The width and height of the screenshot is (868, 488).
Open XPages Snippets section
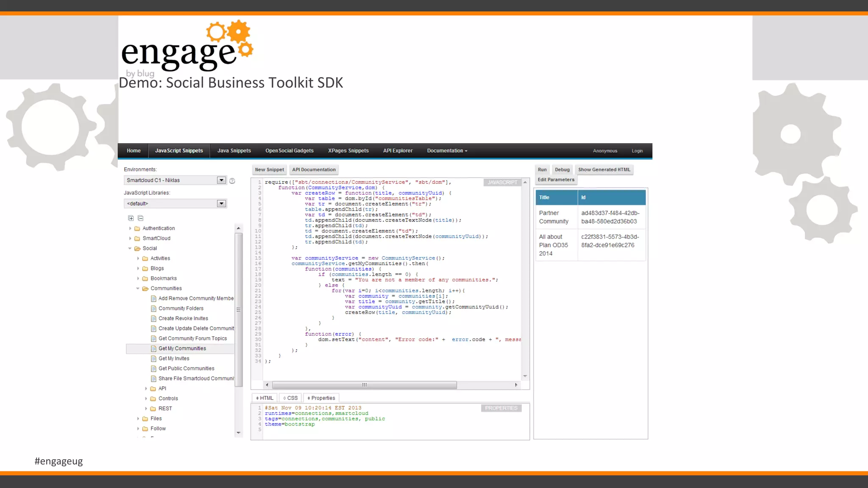[348, 151]
